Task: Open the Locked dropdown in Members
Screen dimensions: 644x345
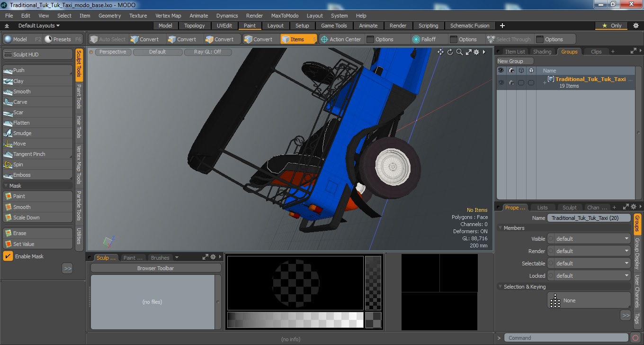Action: pos(589,276)
